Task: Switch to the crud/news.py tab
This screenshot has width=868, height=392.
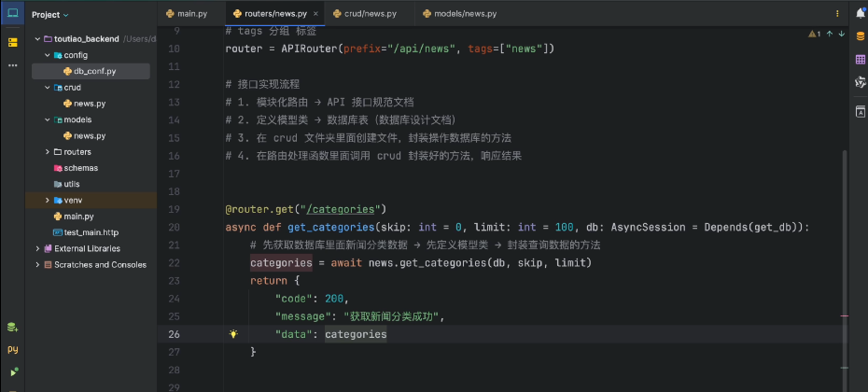Action: pyautogui.click(x=365, y=13)
